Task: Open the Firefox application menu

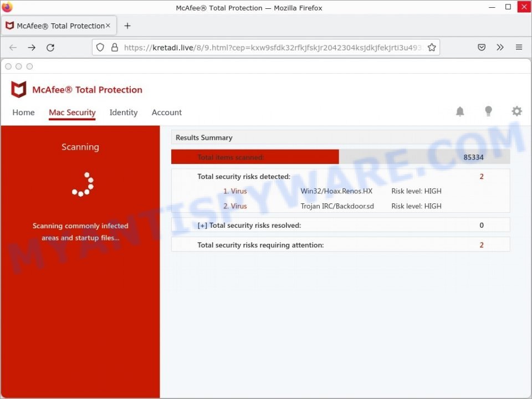Action: pos(519,47)
